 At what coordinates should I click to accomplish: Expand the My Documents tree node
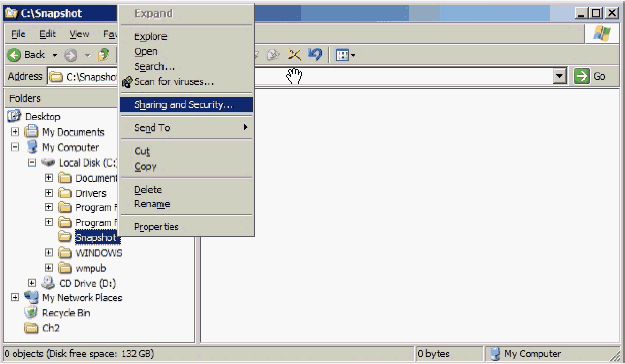(x=15, y=132)
